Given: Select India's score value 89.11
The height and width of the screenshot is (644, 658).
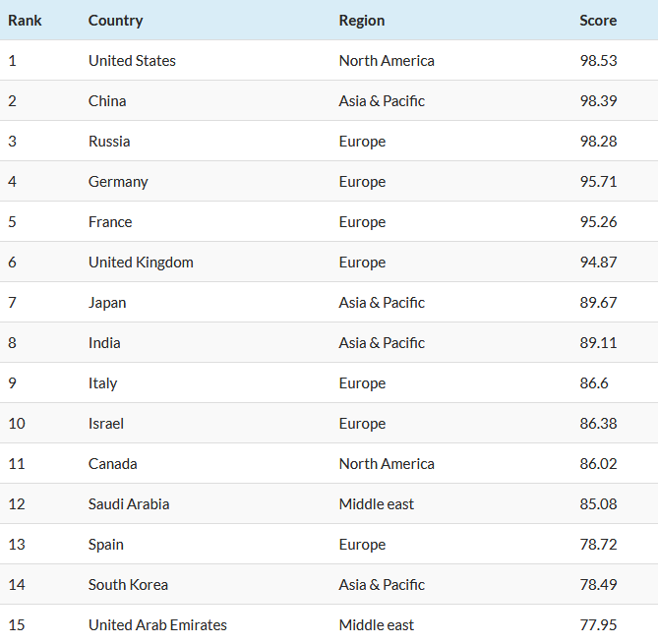Looking at the screenshot, I should point(598,343).
